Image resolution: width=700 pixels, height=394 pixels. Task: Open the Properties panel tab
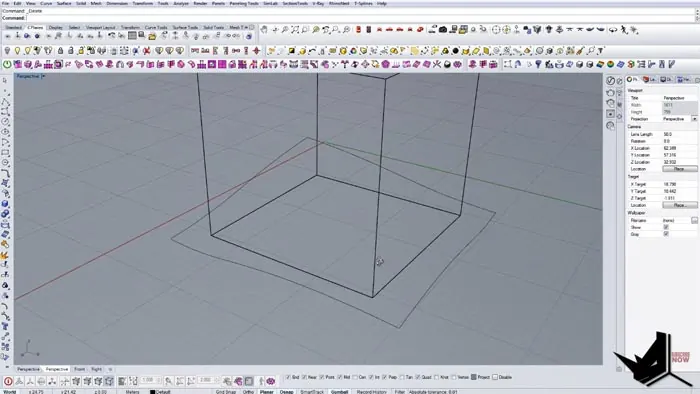click(632, 79)
